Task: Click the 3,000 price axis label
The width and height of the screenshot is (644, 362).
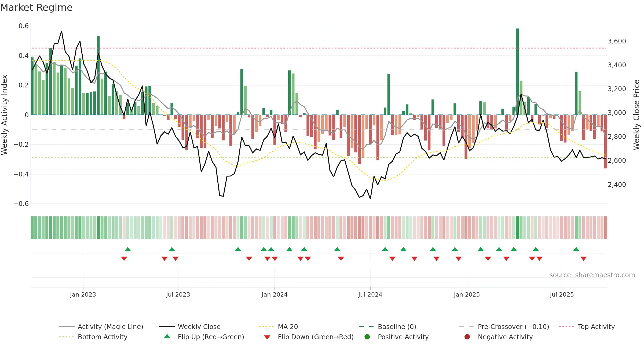Action: point(617,113)
